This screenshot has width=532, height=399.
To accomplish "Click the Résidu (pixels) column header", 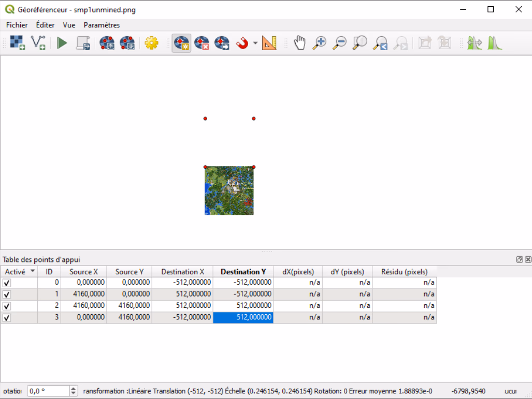I will pyautogui.click(x=404, y=272).
